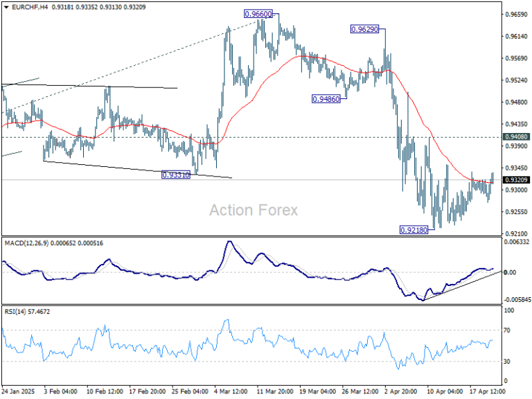The height and width of the screenshot is (399, 532).
Task: Select the 0.96290 price label
Action: click(364, 29)
